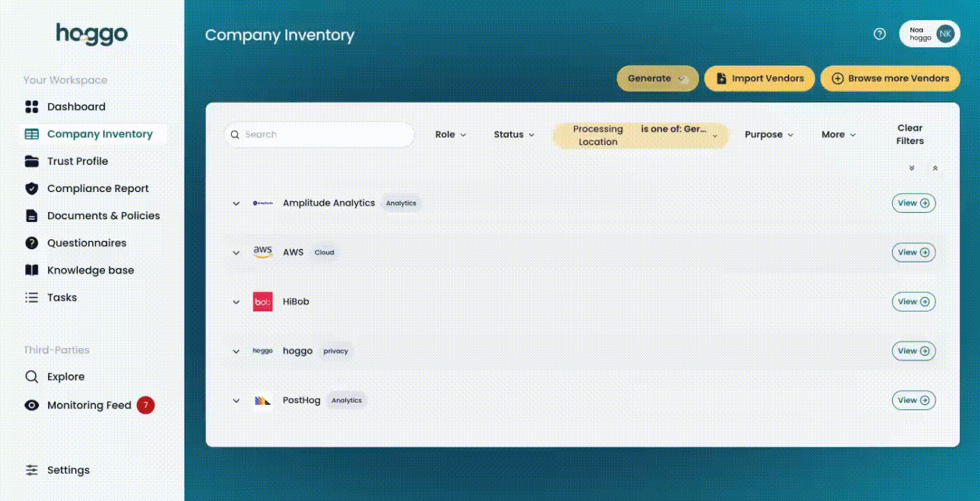View the HiBob vendor
Image resolution: width=980 pixels, height=501 pixels.
tap(914, 302)
